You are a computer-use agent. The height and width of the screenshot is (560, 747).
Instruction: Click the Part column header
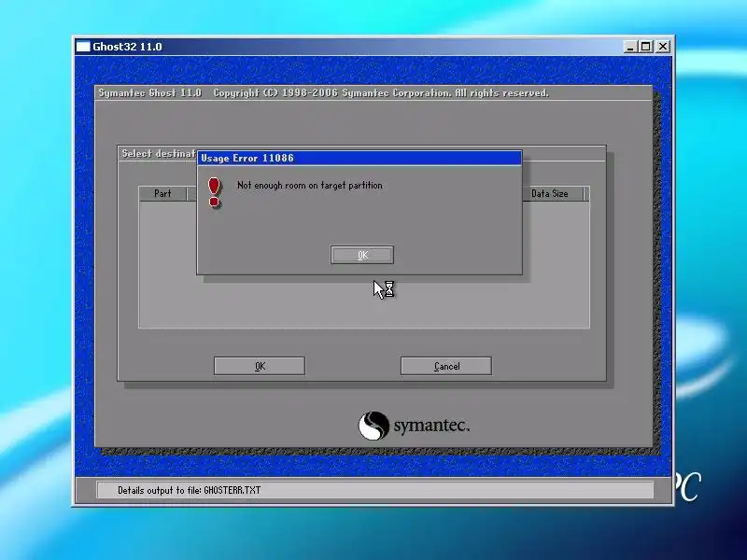162,194
